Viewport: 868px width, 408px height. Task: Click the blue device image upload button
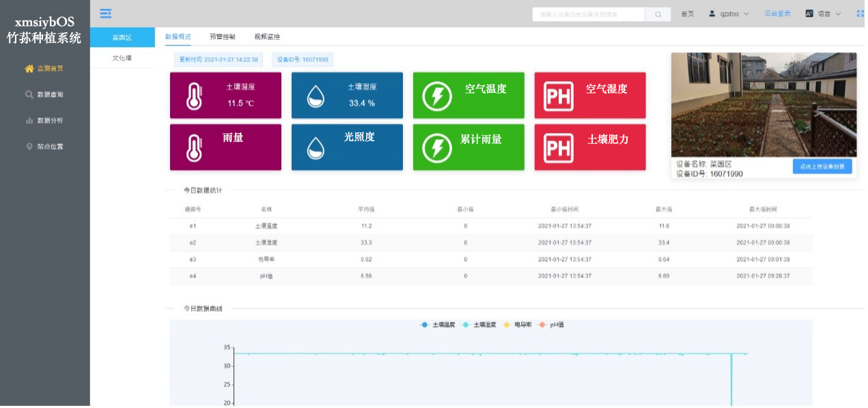(x=822, y=166)
